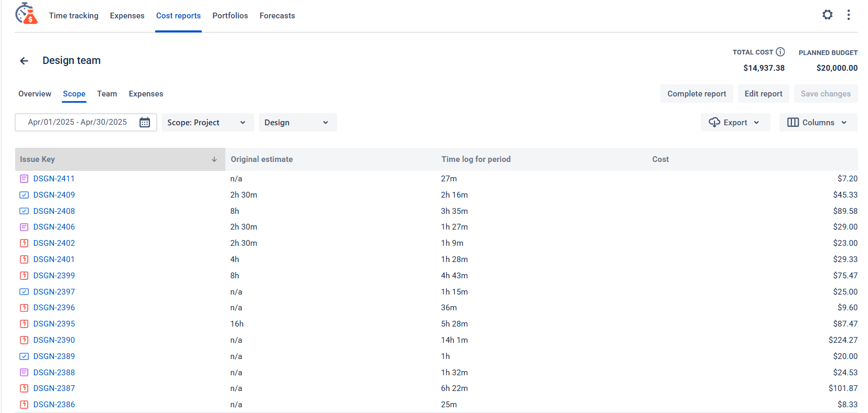
Task: Select the Team tab
Action: click(x=107, y=94)
